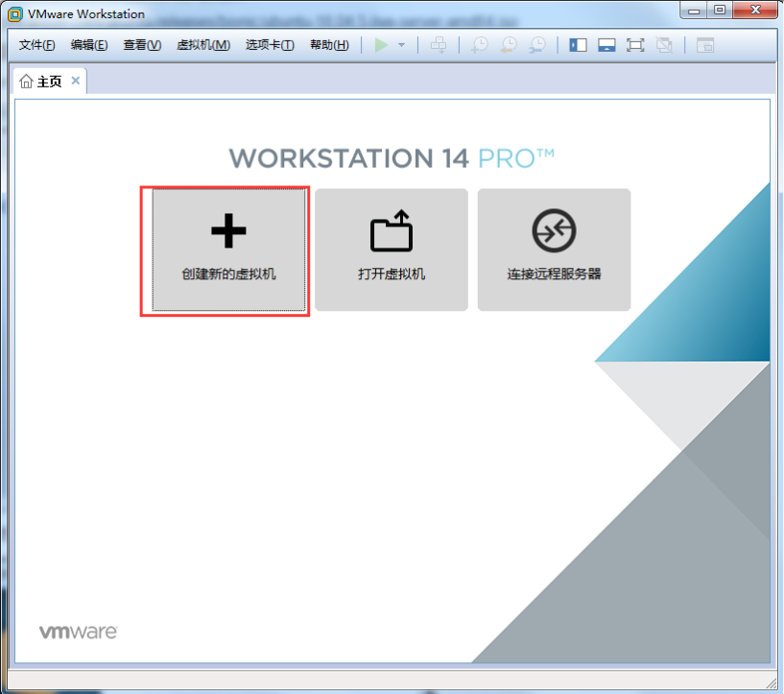Expand the 查看(V) menu
784x694 pixels.
142,45
